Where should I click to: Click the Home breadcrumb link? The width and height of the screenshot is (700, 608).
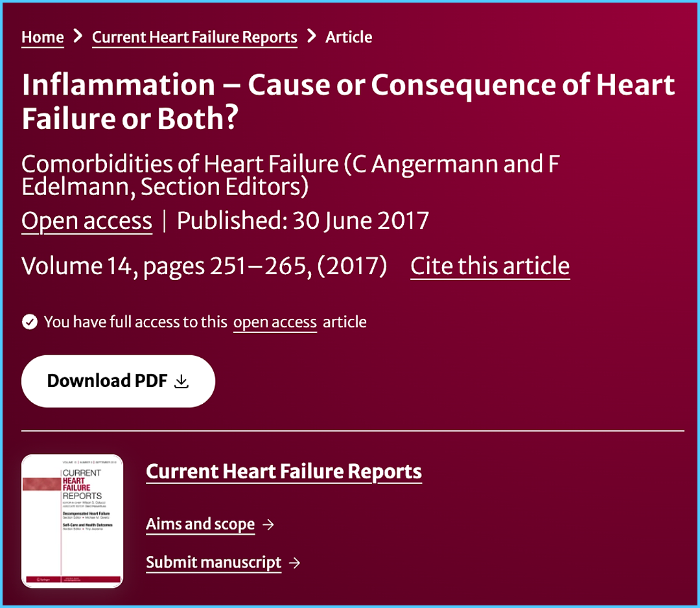point(43,37)
